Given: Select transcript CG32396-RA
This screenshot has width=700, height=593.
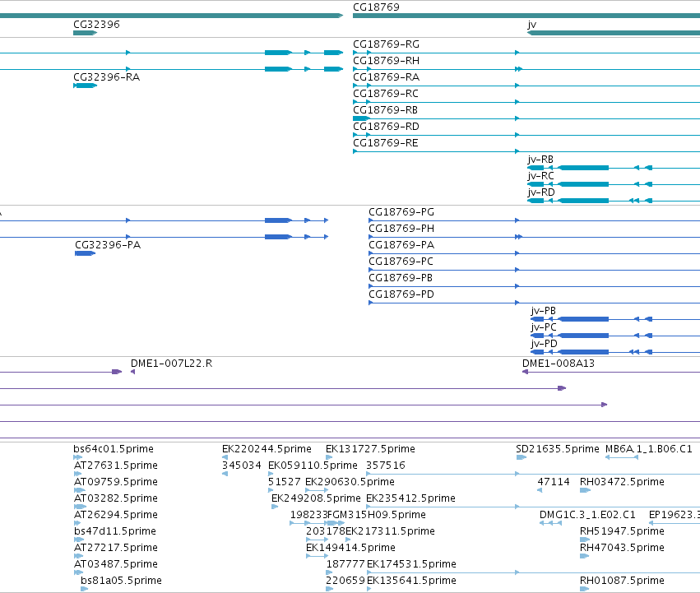Looking at the screenshot, I should tap(107, 77).
